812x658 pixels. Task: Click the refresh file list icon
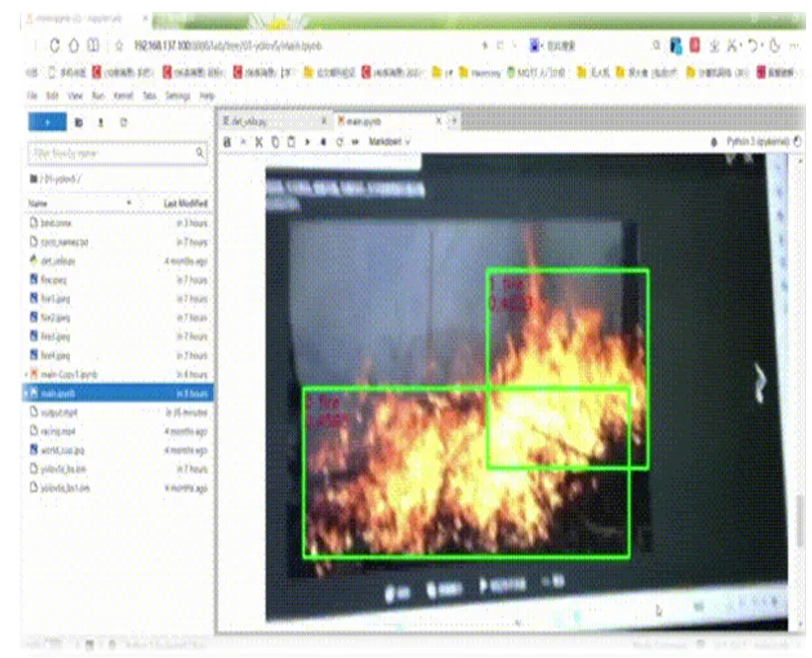123,122
